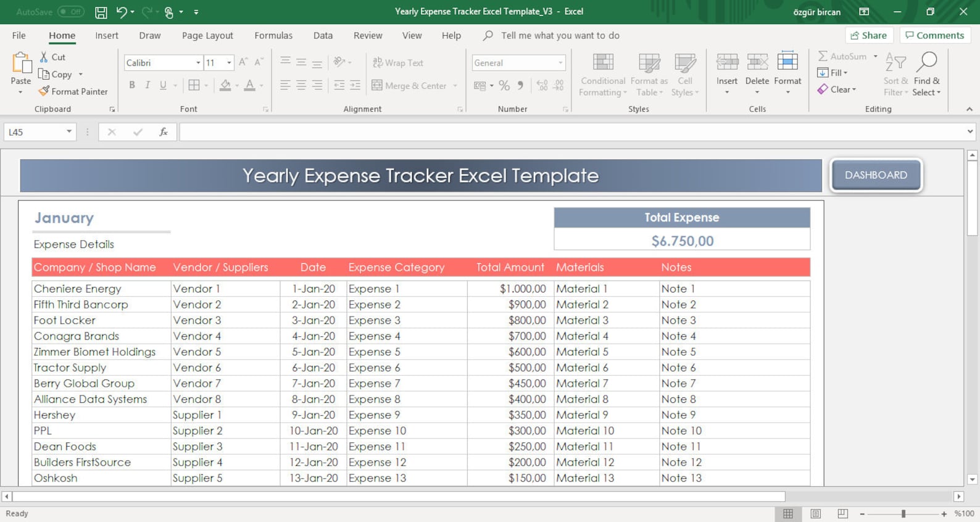
Task: Open the Borders icon
Action: click(194, 85)
